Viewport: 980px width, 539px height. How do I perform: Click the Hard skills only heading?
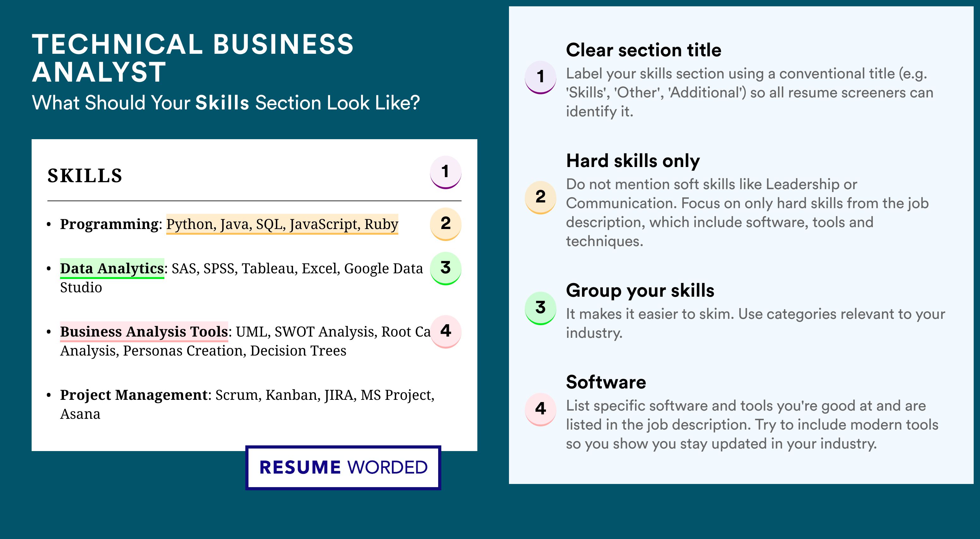point(633,161)
